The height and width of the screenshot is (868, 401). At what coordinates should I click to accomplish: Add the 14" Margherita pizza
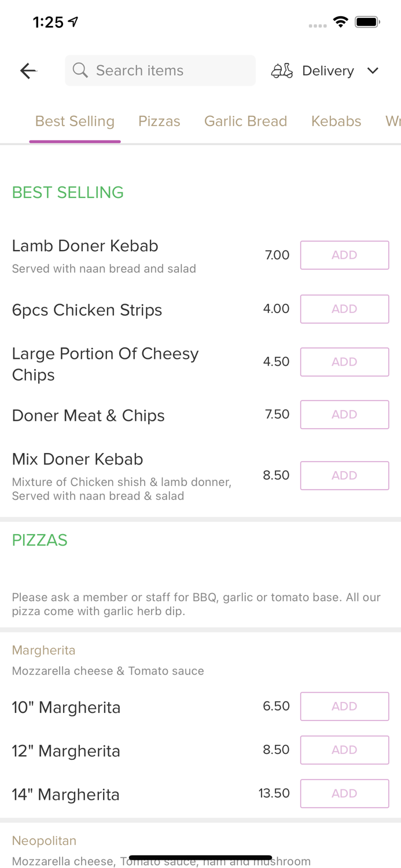[x=344, y=793]
